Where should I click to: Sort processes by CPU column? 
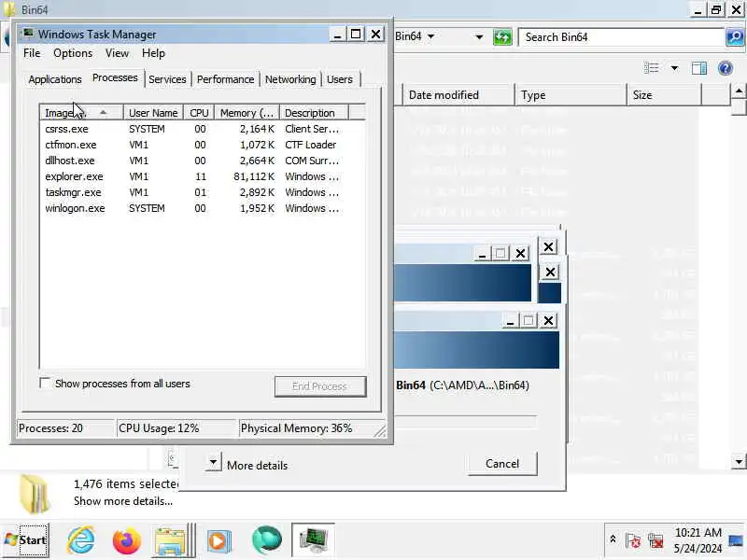pyautogui.click(x=199, y=113)
